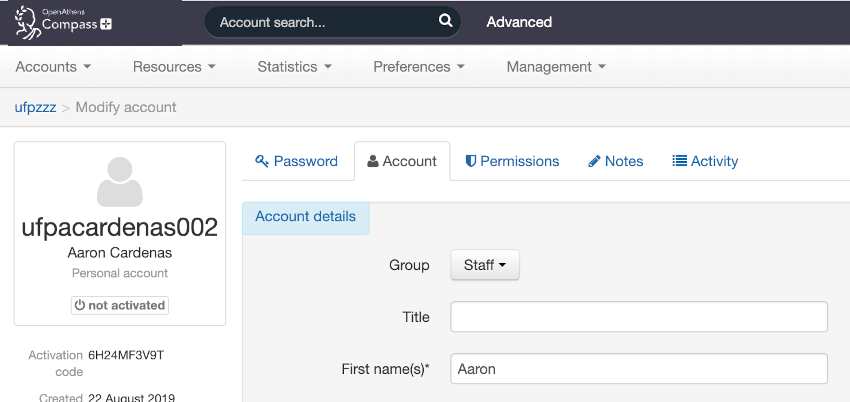Click the magnifying glass search icon
This screenshot has width=850, height=402.
pyautogui.click(x=445, y=21)
